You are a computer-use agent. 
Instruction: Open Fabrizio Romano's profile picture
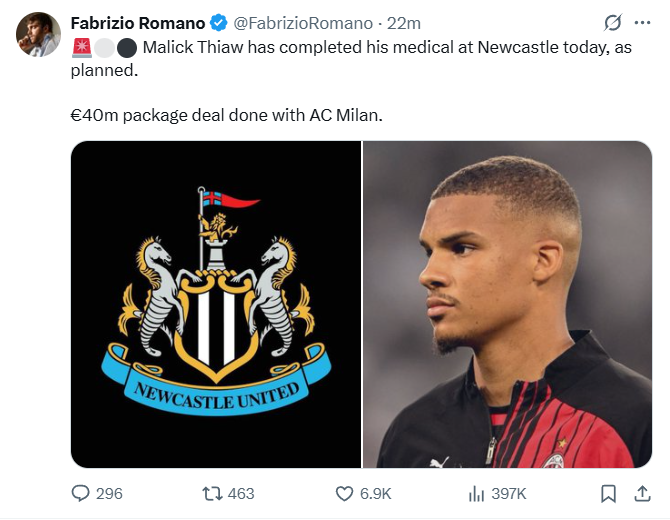[38, 34]
